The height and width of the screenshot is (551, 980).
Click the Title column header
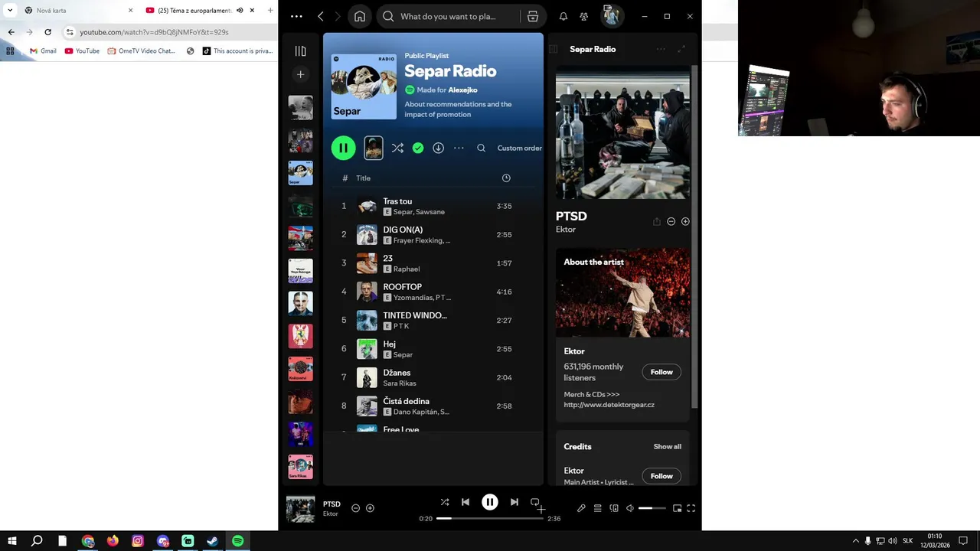[363, 178]
